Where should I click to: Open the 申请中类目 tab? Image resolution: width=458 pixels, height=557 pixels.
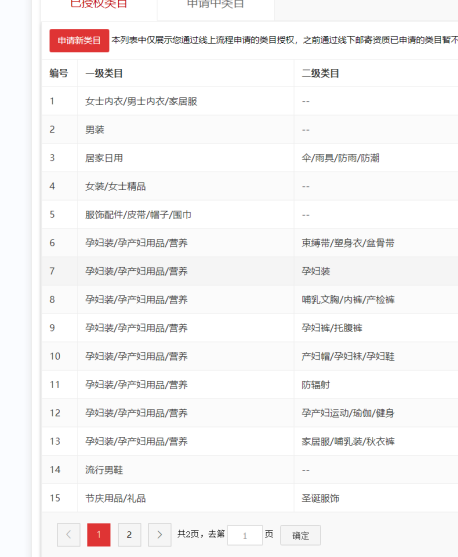click(x=216, y=5)
